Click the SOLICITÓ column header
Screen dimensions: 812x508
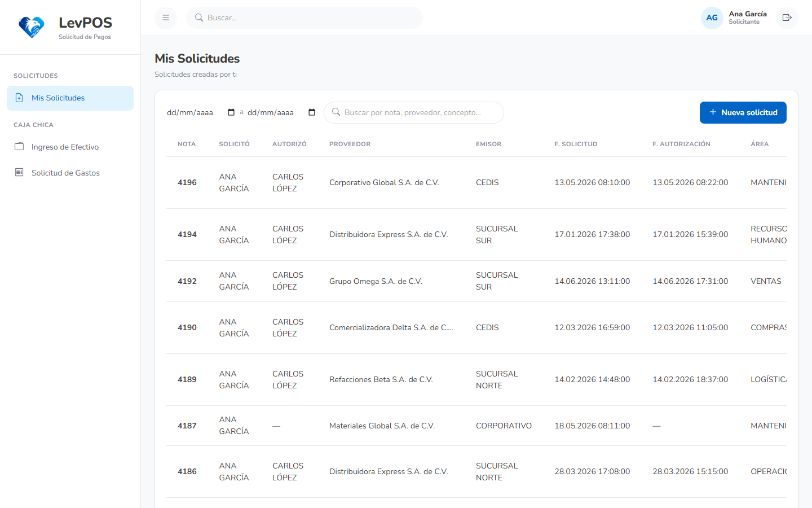(x=234, y=144)
